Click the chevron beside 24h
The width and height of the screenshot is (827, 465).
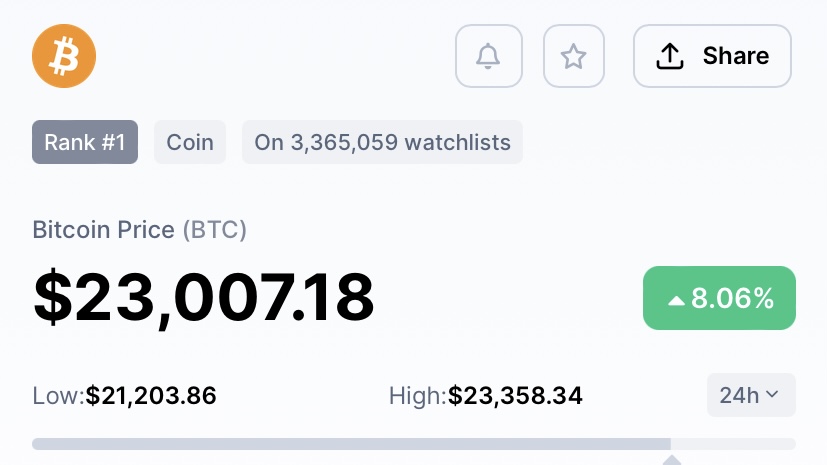click(772, 394)
